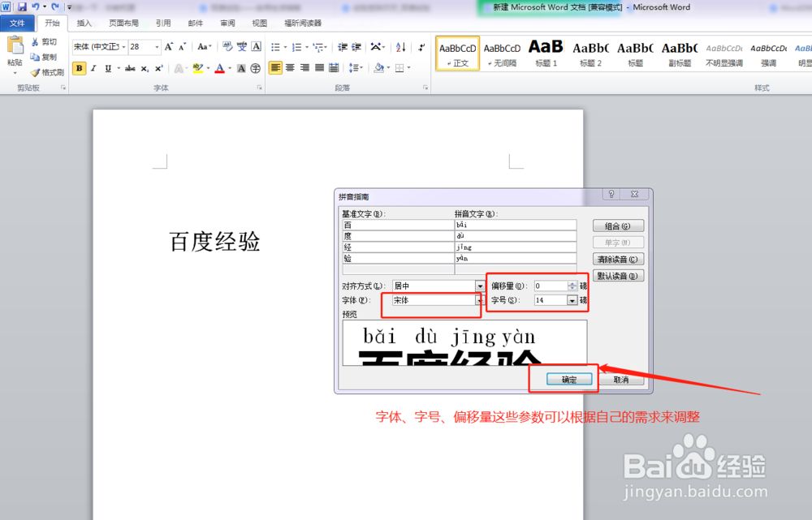The image size is (812, 520).
Task: Click the paragraph Shading paint bucket
Action: click(378, 68)
